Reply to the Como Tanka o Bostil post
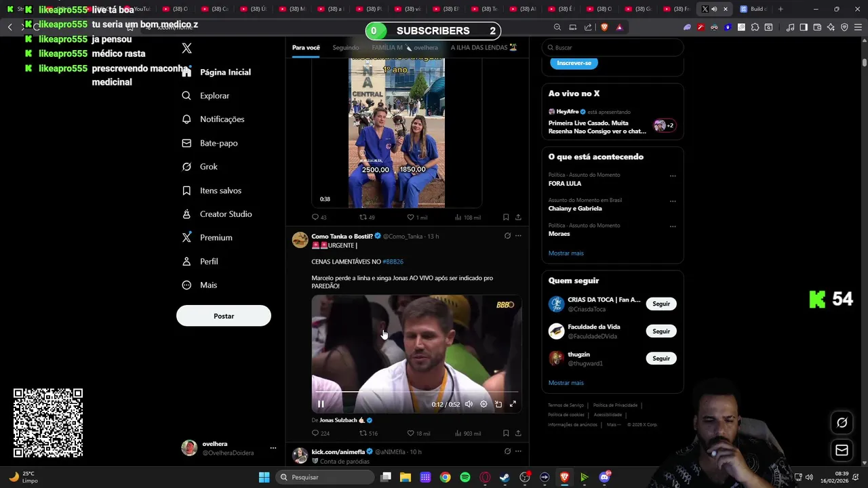The width and height of the screenshot is (868, 488). point(320,433)
